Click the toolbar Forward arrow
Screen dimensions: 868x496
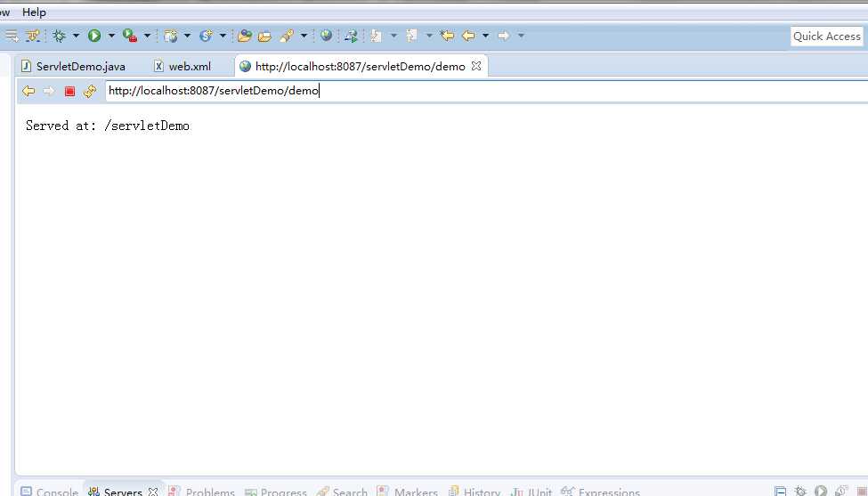coord(504,36)
